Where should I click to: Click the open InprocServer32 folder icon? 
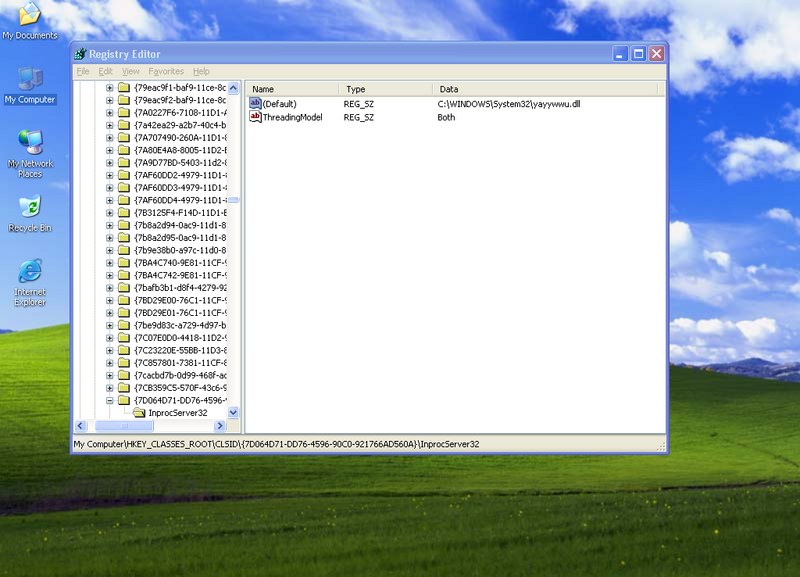tap(139, 413)
